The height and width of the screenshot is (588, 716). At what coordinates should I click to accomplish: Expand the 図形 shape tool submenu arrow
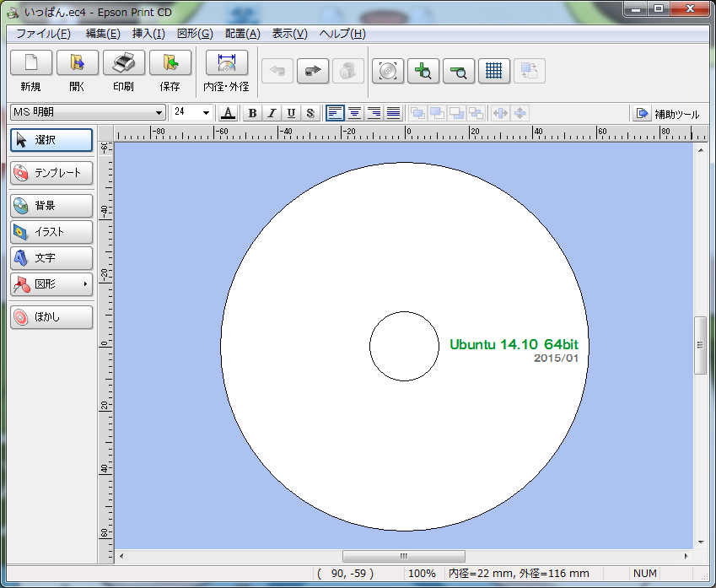[85, 284]
